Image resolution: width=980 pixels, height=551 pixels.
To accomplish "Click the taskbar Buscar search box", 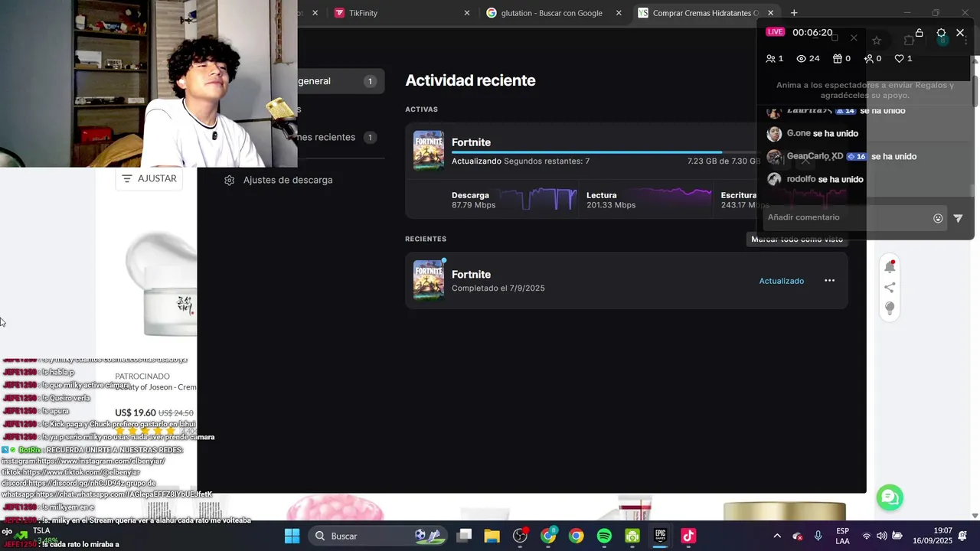I will [378, 536].
